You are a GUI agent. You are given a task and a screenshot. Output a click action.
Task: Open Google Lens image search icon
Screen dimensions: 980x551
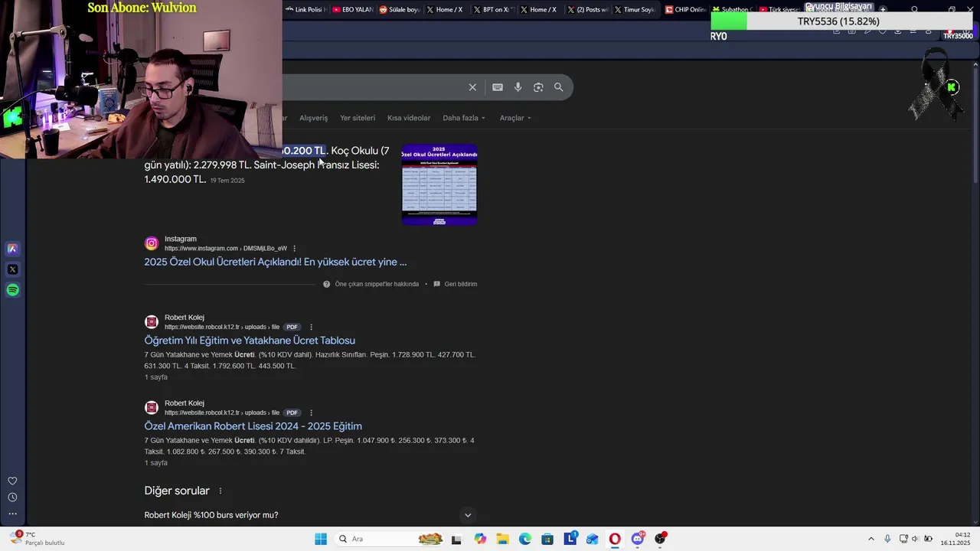(538, 87)
